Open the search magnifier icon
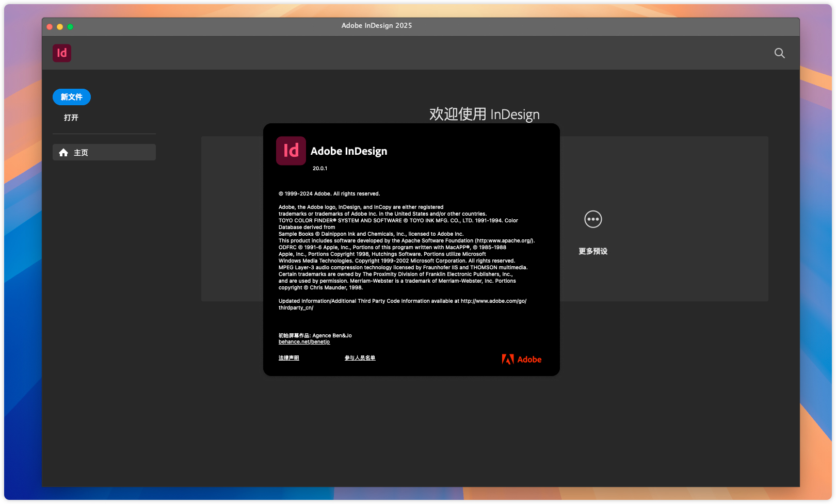This screenshot has width=836, height=504. (780, 53)
